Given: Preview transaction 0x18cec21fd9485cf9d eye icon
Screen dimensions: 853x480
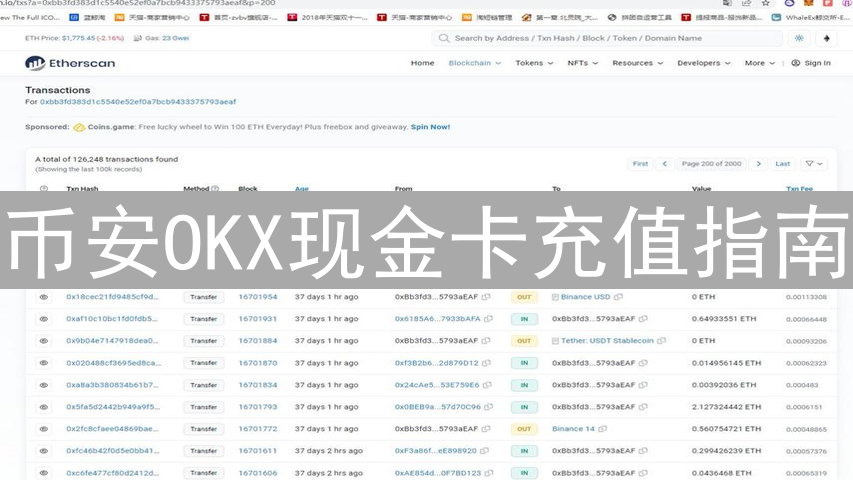Looking at the screenshot, I should (x=44, y=297).
